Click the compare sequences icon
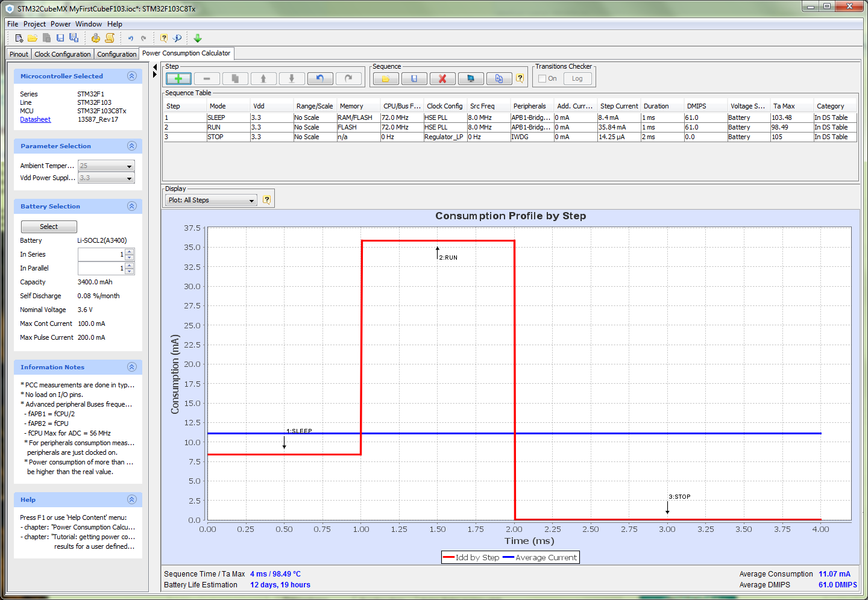The width and height of the screenshot is (868, 600). click(499, 78)
